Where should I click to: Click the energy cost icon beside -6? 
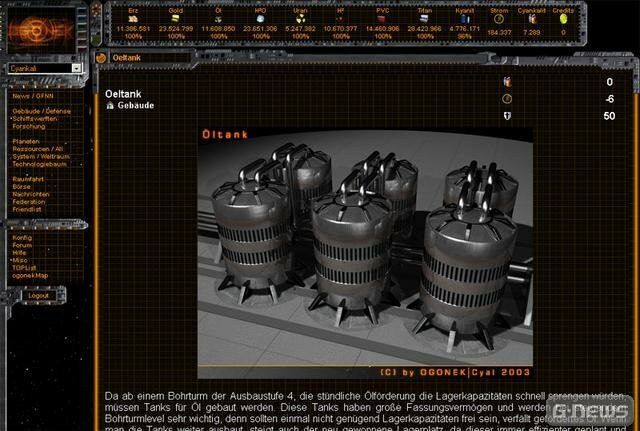(507, 99)
